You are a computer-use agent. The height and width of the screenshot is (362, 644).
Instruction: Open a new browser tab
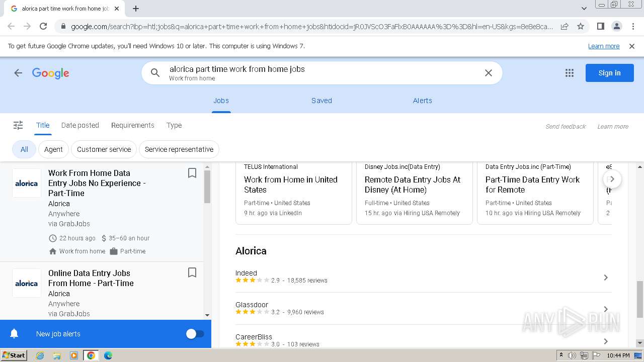136,9
